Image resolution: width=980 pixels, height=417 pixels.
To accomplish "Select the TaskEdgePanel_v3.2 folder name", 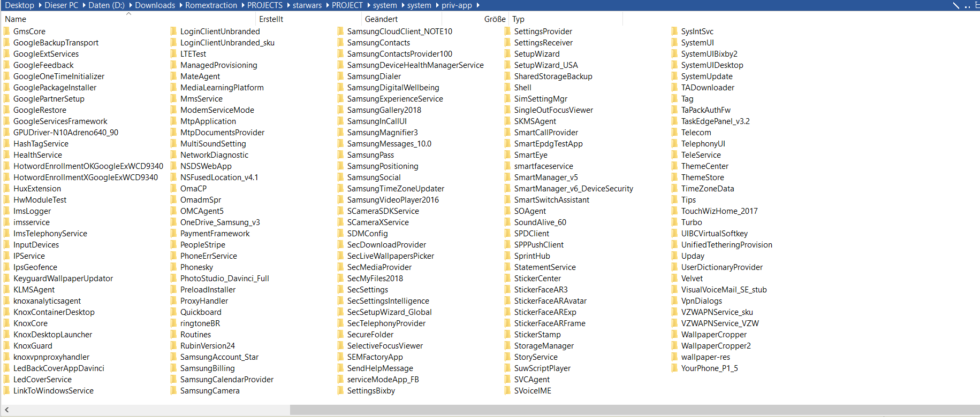I will (x=716, y=121).
